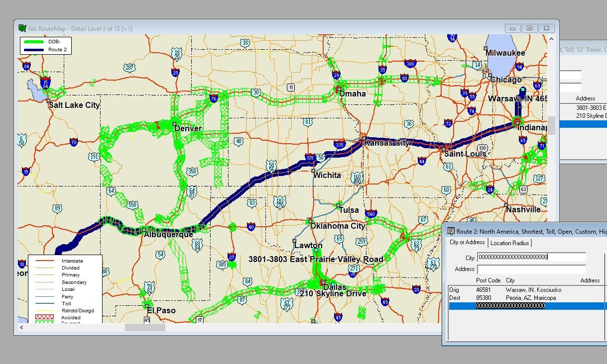Switch to the Location Radius tab
This screenshot has width=607, height=364.
[x=510, y=243]
